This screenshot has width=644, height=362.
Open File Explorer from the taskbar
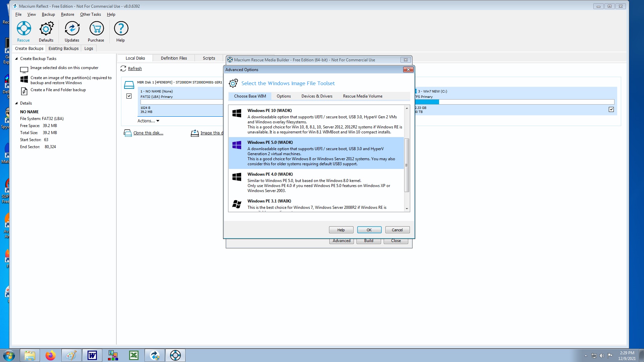30,355
